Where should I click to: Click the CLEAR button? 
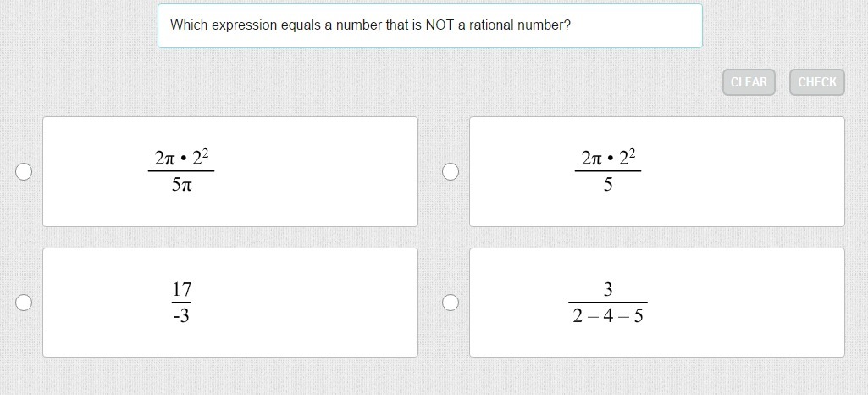(x=749, y=82)
